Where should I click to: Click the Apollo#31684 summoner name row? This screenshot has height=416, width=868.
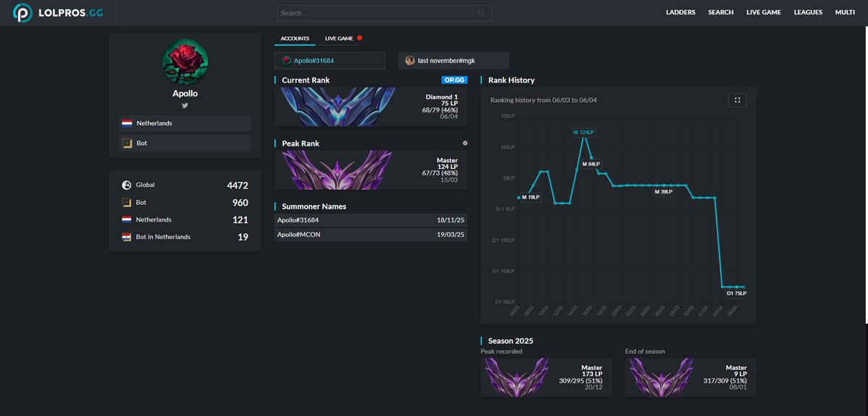(371, 220)
